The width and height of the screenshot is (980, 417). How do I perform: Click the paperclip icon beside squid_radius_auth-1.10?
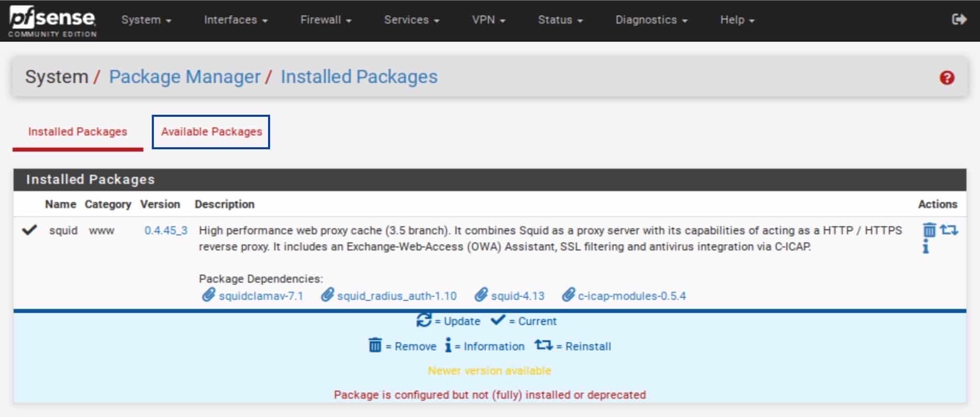327,295
